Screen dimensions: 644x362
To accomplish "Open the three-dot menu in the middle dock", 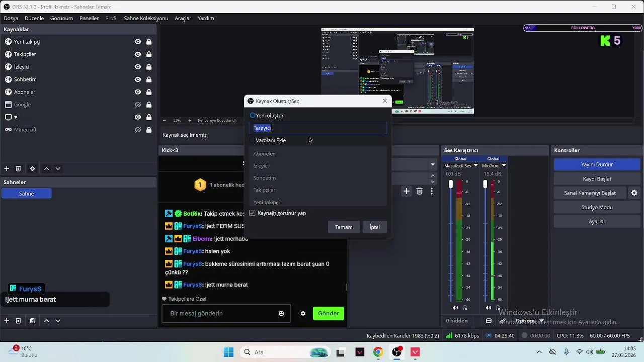I will [431, 191].
